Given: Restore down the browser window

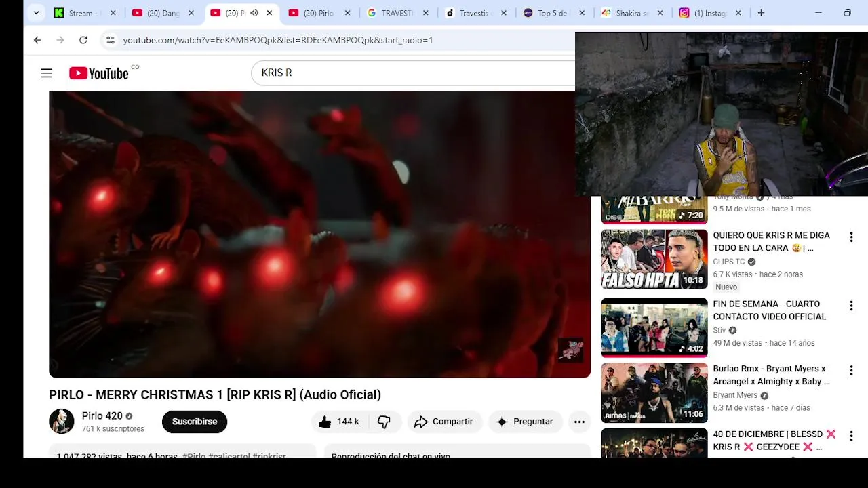Looking at the screenshot, I should click(847, 13).
